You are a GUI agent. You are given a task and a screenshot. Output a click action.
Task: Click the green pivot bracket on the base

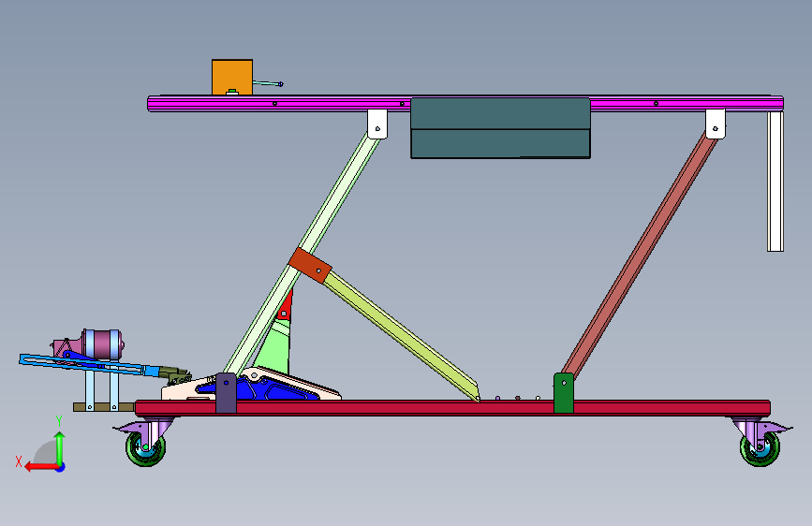[x=564, y=393]
